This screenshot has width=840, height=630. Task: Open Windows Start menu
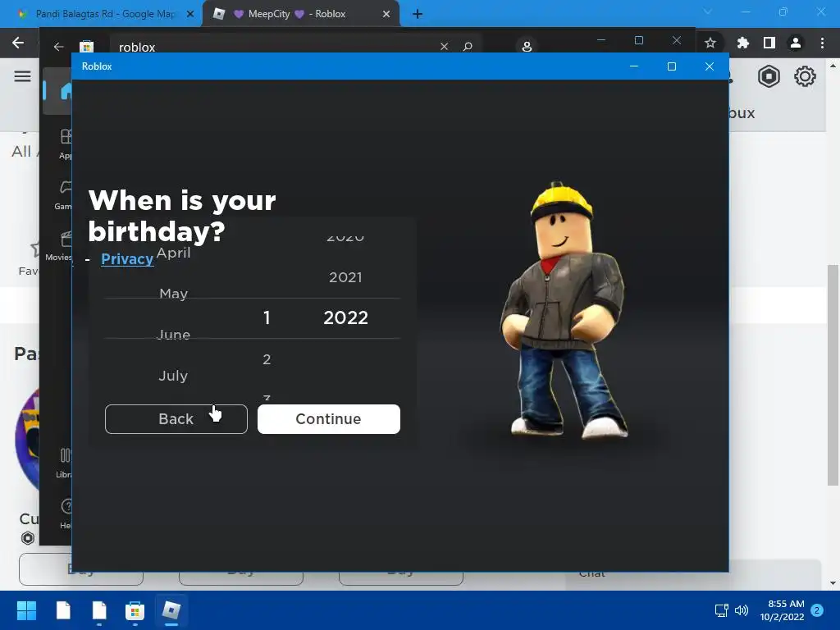pos(27,610)
